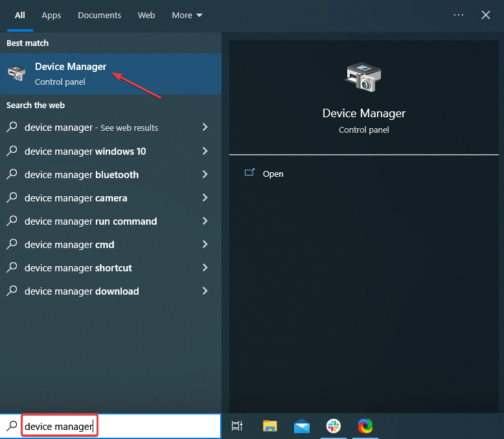Viewport: 504px width, 439px height.
Task: Expand the More filter dropdown
Action: click(187, 15)
